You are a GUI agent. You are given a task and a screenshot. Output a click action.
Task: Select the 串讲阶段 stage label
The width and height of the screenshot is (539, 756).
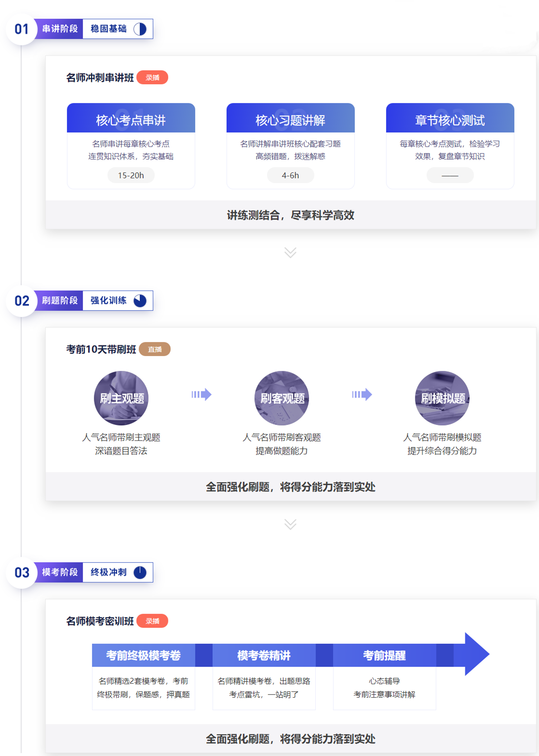(60, 29)
